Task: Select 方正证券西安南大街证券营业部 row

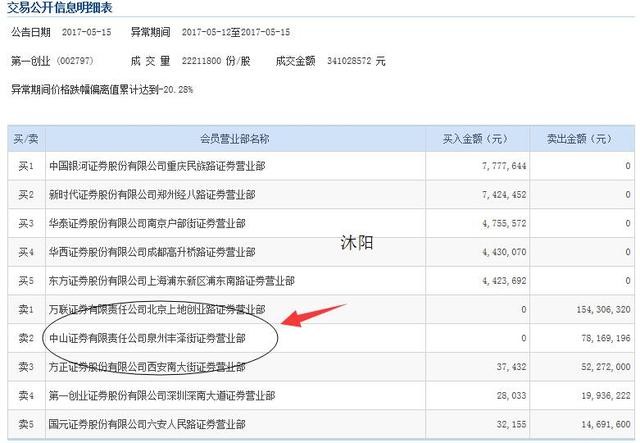Action: point(321,367)
